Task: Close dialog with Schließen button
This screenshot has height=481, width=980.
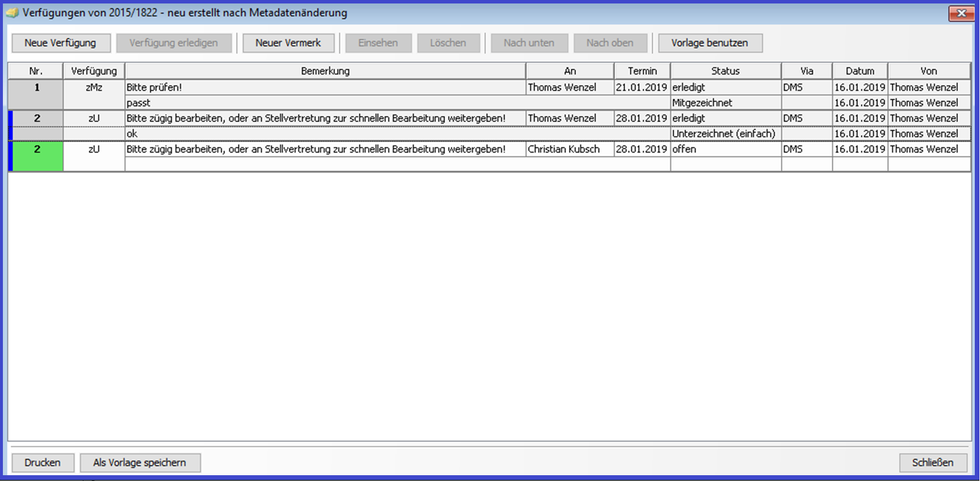Action: [x=933, y=462]
